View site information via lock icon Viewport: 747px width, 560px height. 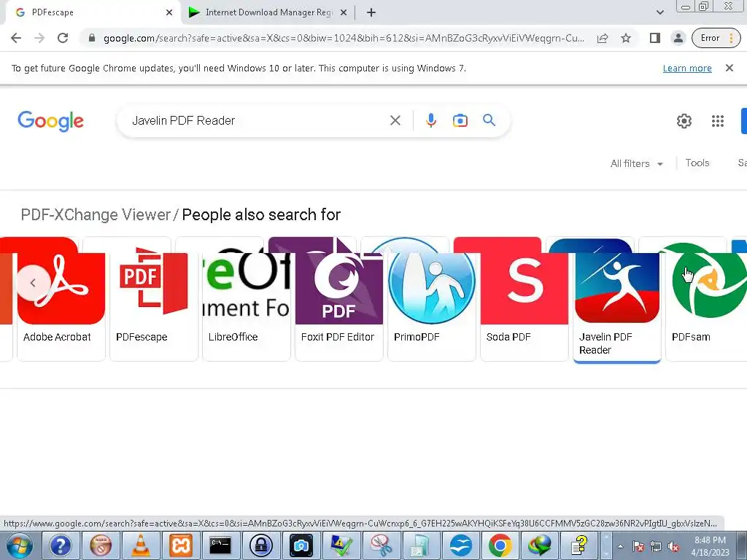tap(92, 38)
